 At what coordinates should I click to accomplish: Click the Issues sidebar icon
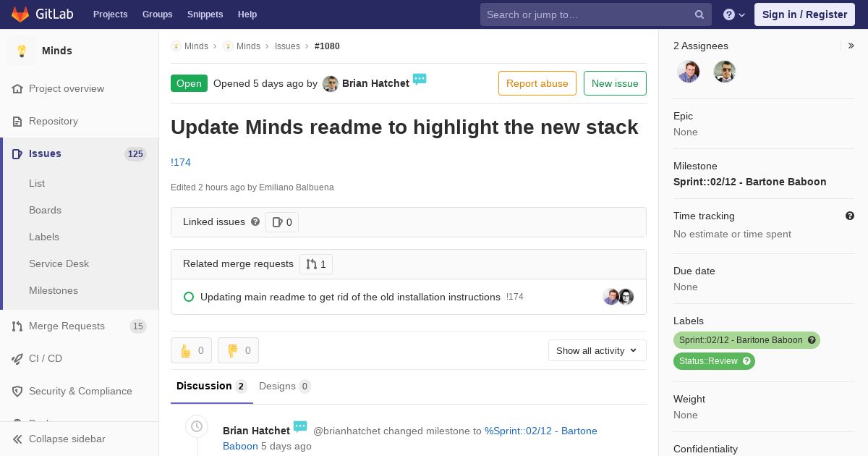coord(17,154)
